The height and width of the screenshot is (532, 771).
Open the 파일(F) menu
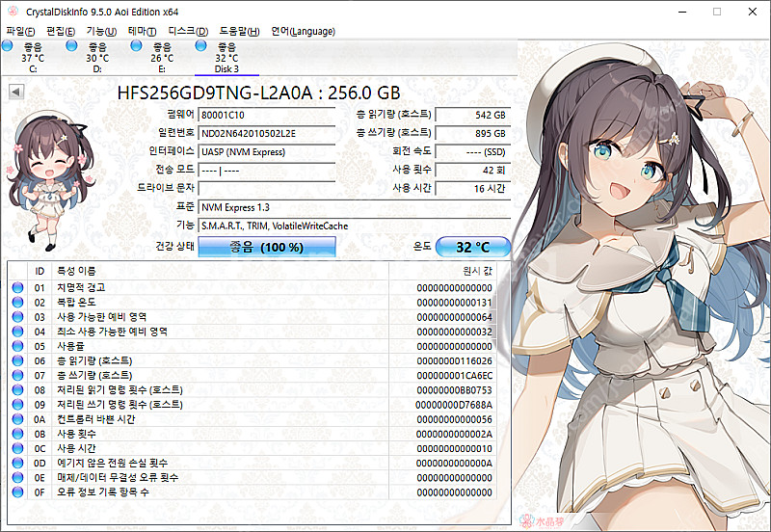(x=20, y=32)
